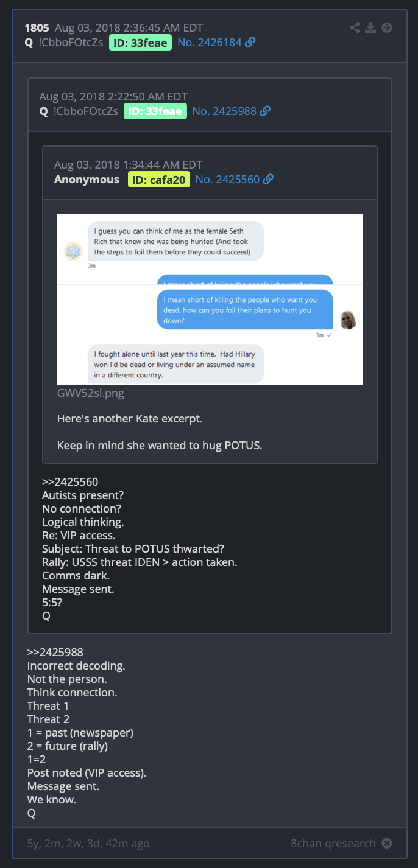The width and height of the screenshot is (418, 868).
Task: Click link icon beside No. 2425560
Action: (268, 180)
